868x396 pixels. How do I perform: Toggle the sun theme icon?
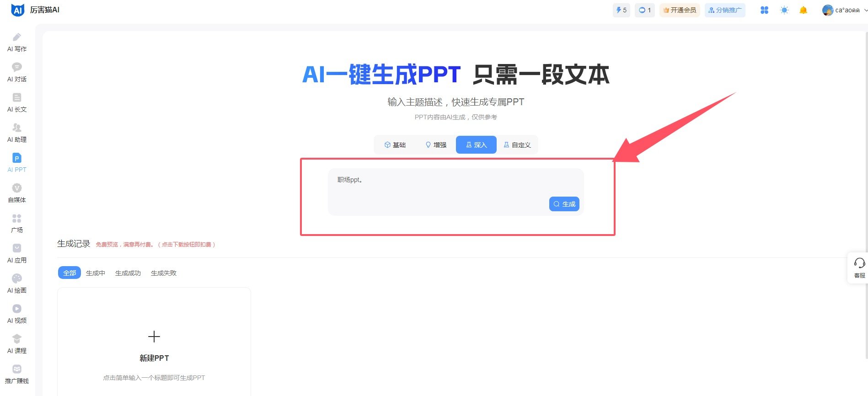784,10
